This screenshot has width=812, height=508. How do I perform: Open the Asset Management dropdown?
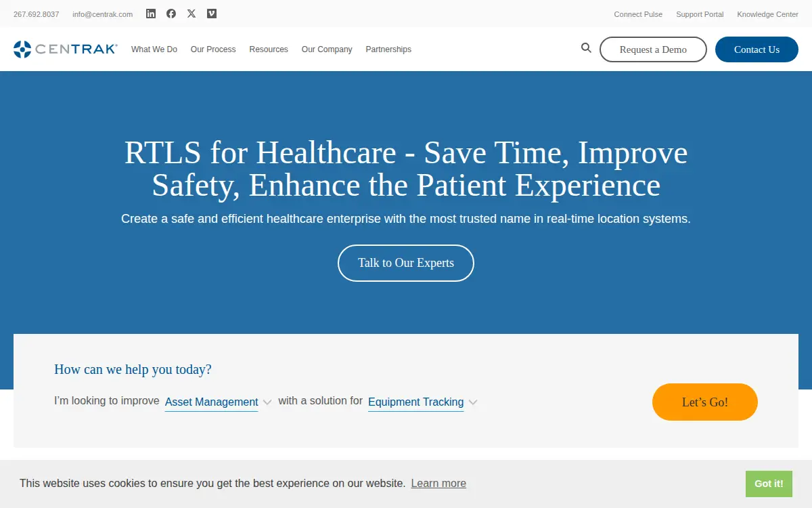click(x=212, y=402)
